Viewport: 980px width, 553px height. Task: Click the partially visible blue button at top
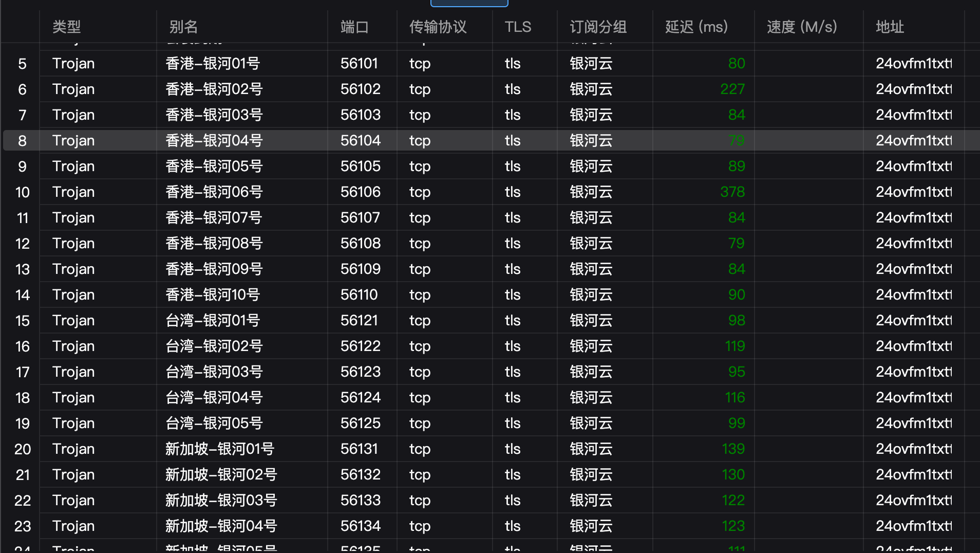click(468, 3)
